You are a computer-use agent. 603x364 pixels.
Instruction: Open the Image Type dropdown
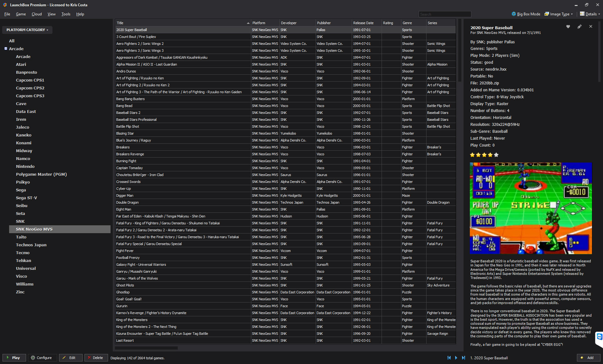tap(559, 14)
